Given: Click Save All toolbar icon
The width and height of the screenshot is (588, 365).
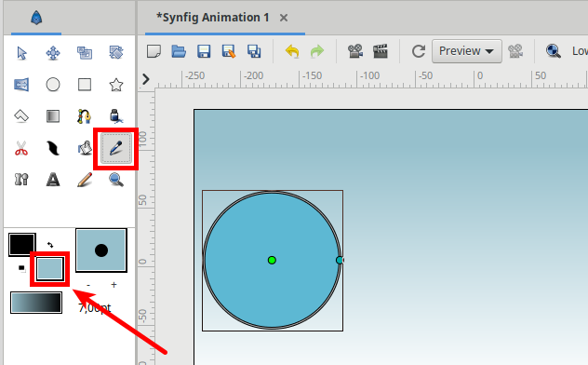Looking at the screenshot, I should (254, 51).
